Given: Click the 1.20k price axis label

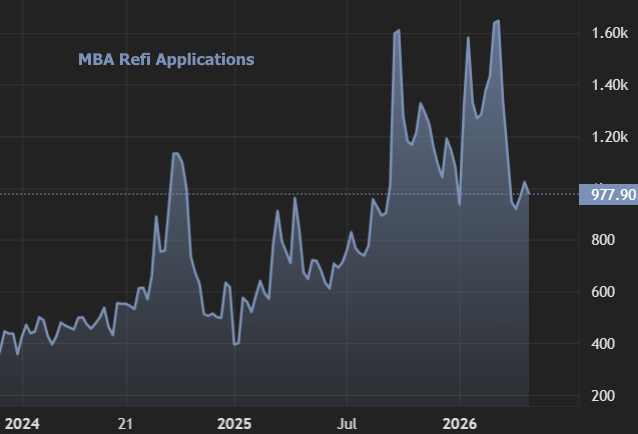Looking at the screenshot, I should pyautogui.click(x=607, y=137).
